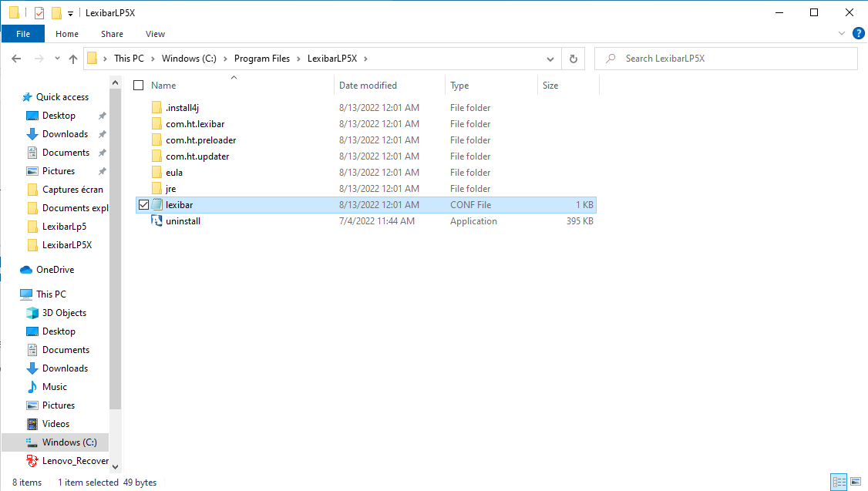Switch to large icons view button
868x491 pixels.
coord(856,483)
